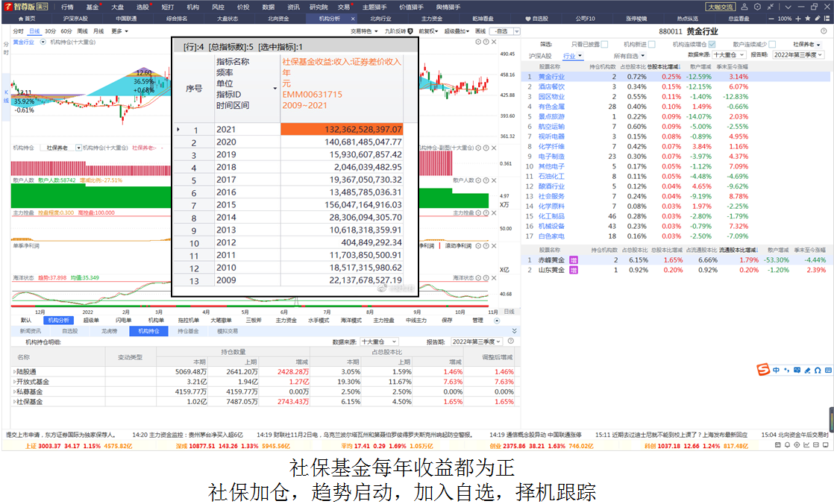Switch to the 主力资金 template tab
This screenshot has height=504, width=834.
pyautogui.click(x=286, y=320)
